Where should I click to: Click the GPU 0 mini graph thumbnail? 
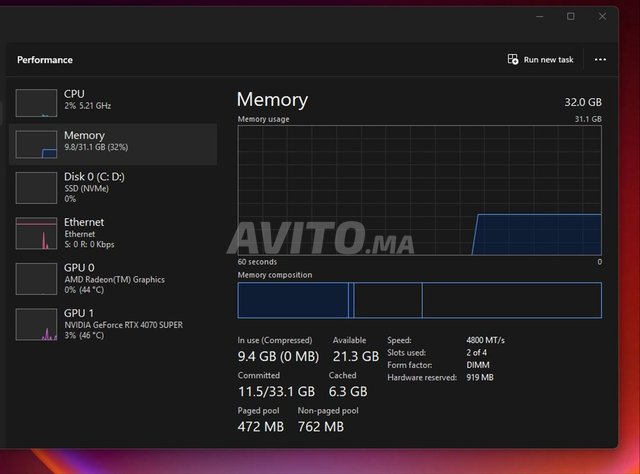tap(37, 278)
